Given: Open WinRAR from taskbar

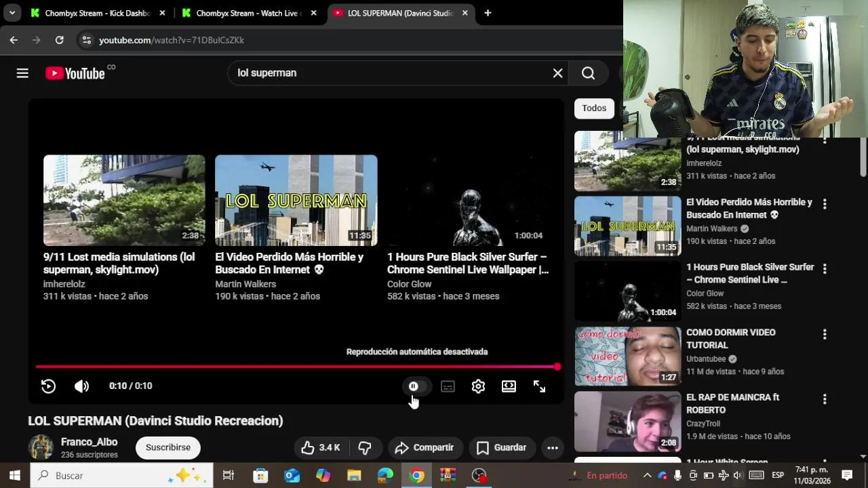Looking at the screenshot, I should point(448,476).
